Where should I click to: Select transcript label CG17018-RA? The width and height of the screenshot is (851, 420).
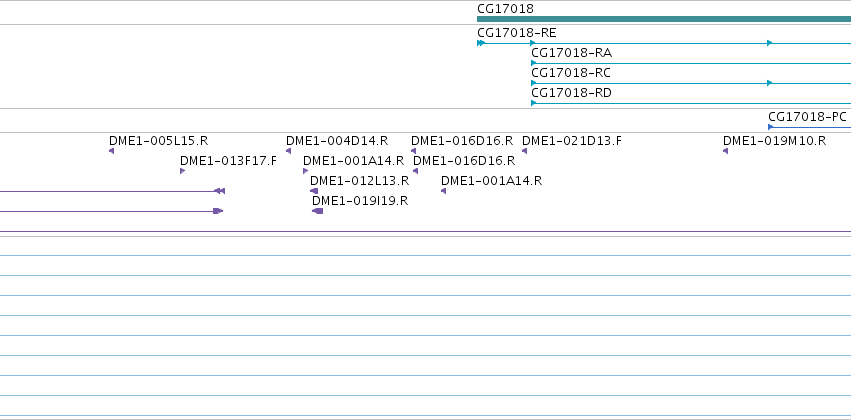571,53
